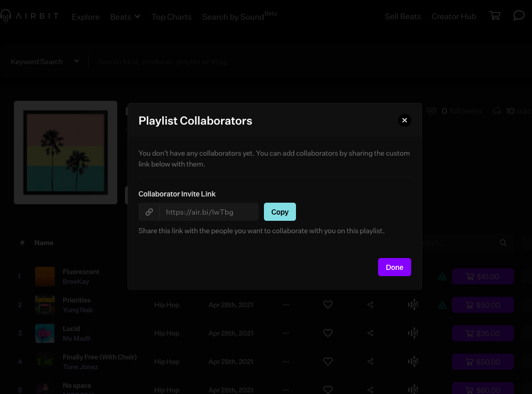Open producer Ms Madli's profile
Image resolution: width=532 pixels, height=394 pixels.
[76, 339]
